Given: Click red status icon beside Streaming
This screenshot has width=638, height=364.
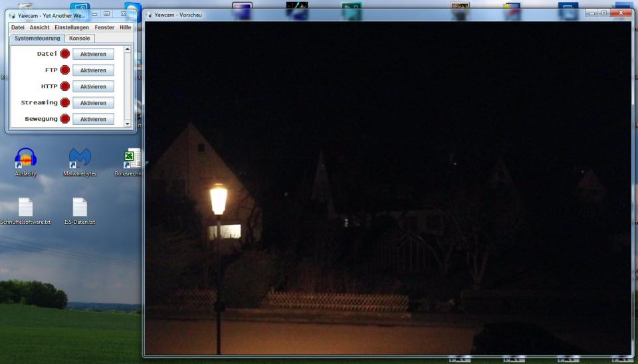Looking at the screenshot, I should point(65,103).
